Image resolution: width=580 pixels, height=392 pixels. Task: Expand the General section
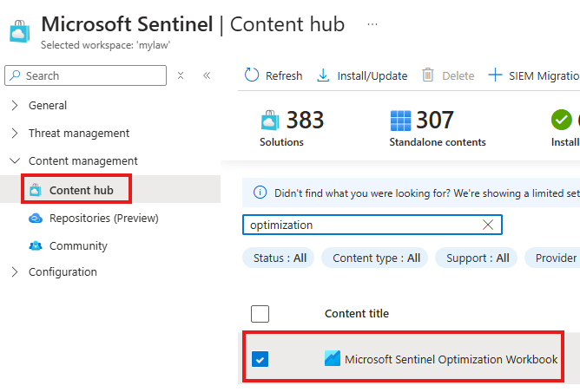15,106
